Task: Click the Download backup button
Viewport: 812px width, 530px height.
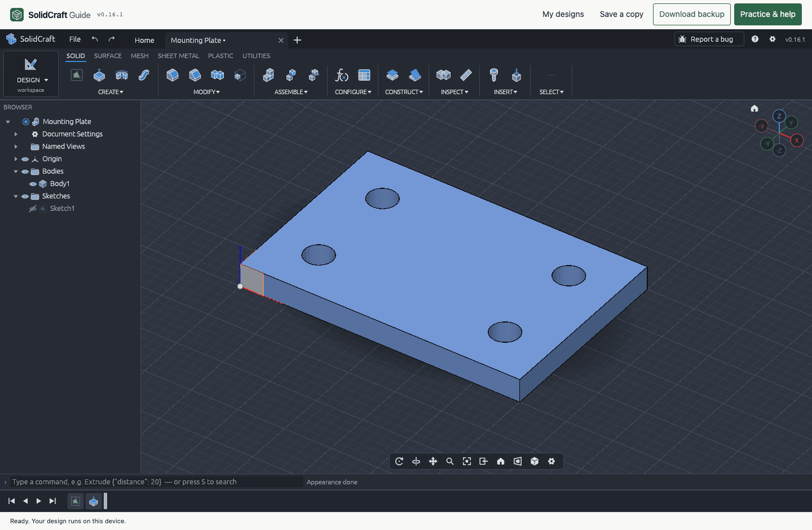Action: pyautogui.click(x=692, y=14)
